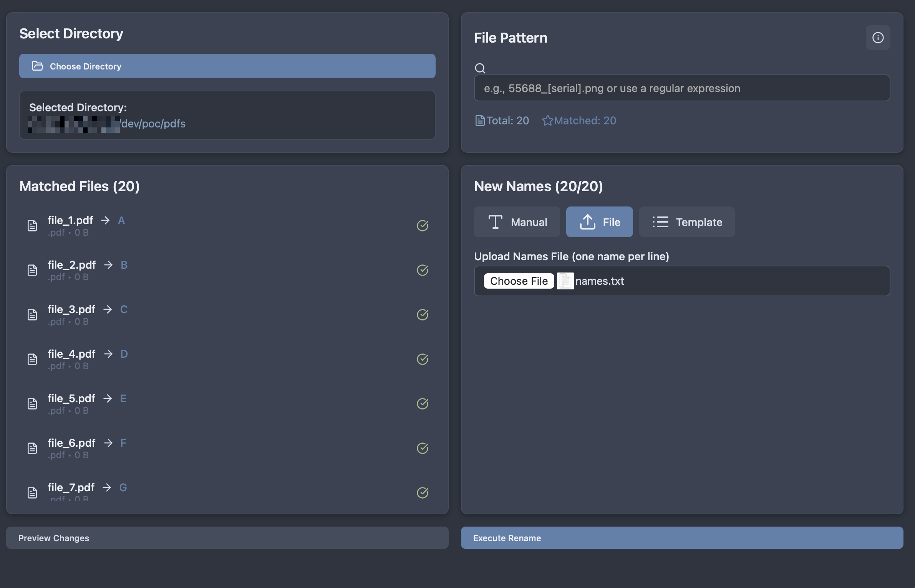Select the File upload tab
The width and height of the screenshot is (915, 588).
599,222
